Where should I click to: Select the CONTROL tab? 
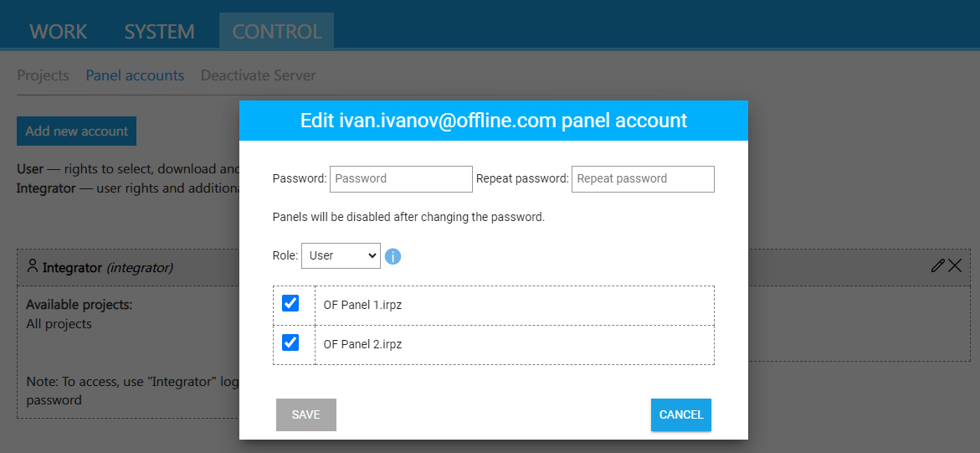276,32
